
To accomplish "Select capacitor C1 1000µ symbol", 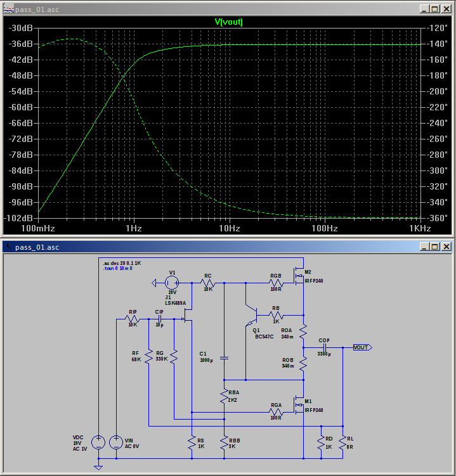I will [x=225, y=358].
